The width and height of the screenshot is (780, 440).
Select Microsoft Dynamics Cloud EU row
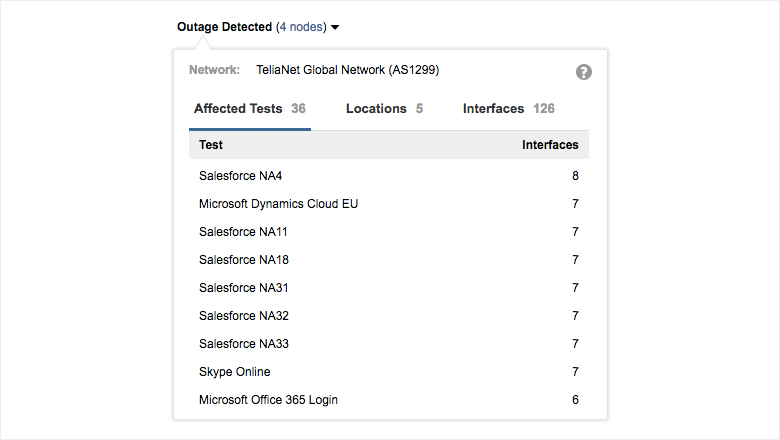pos(278,204)
